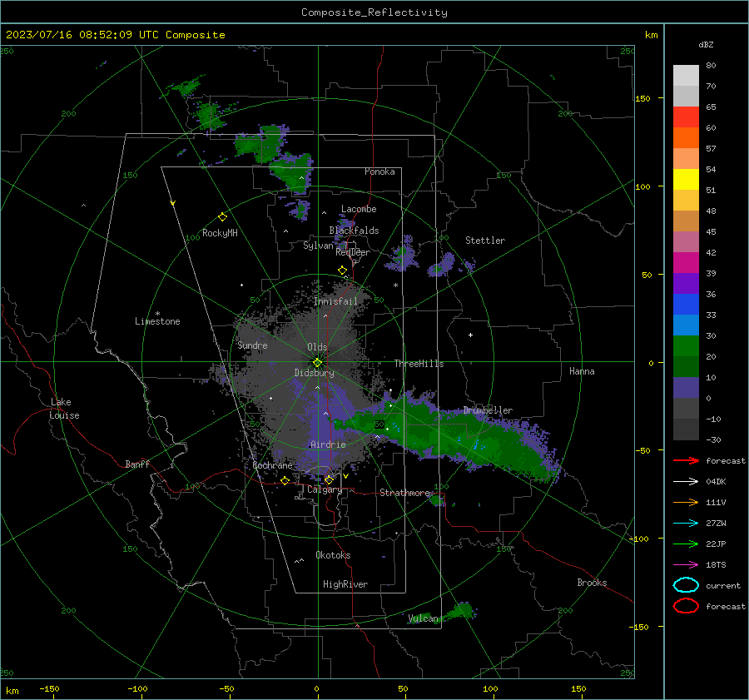749x700 pixels.
Task: Click the magenta 18TS arrow legend icon
Action: [686, 565]
